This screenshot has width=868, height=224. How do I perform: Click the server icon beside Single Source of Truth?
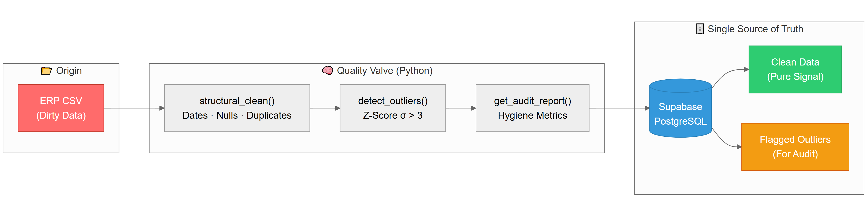[700, 29]
